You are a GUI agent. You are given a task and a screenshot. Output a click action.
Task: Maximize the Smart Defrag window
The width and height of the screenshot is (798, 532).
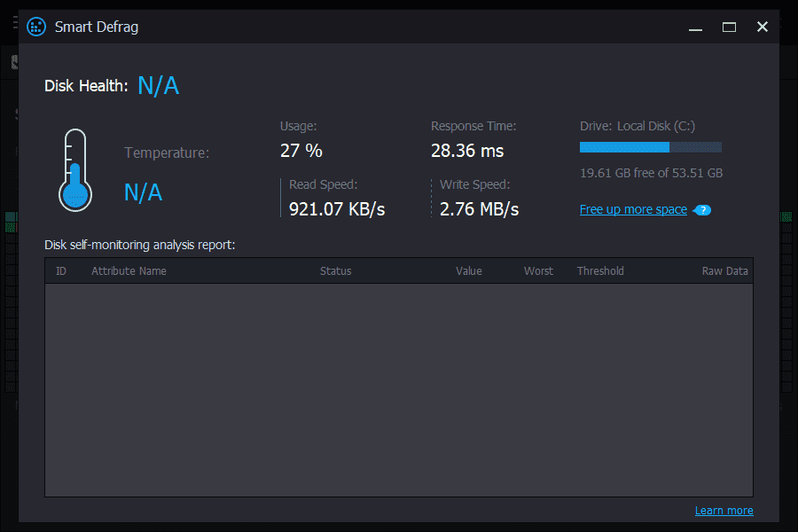(729, 27)
